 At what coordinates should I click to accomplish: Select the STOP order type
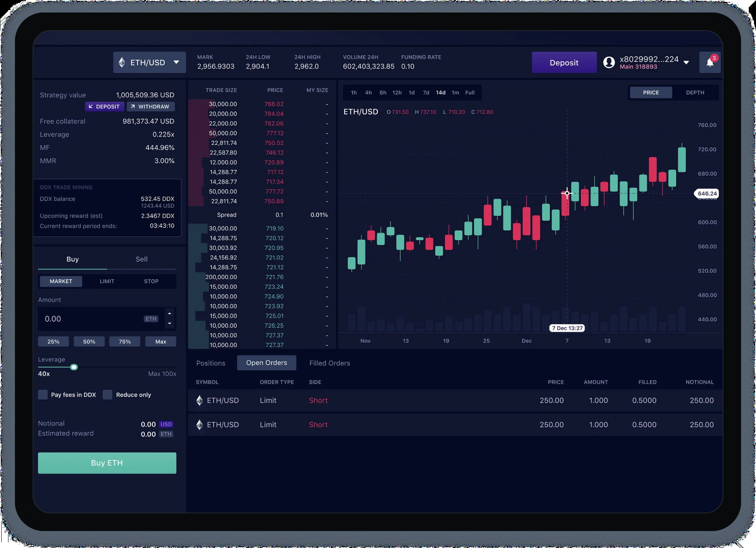pos(151,281)
